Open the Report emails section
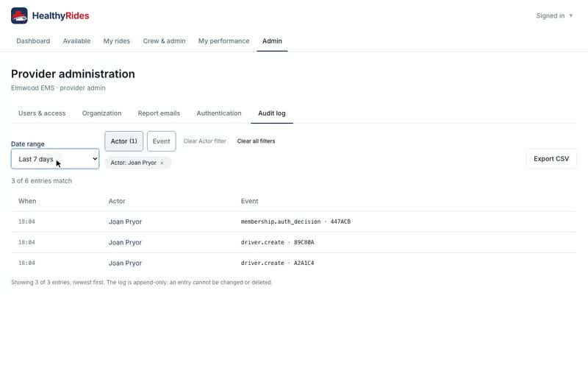 click(159, 113)
